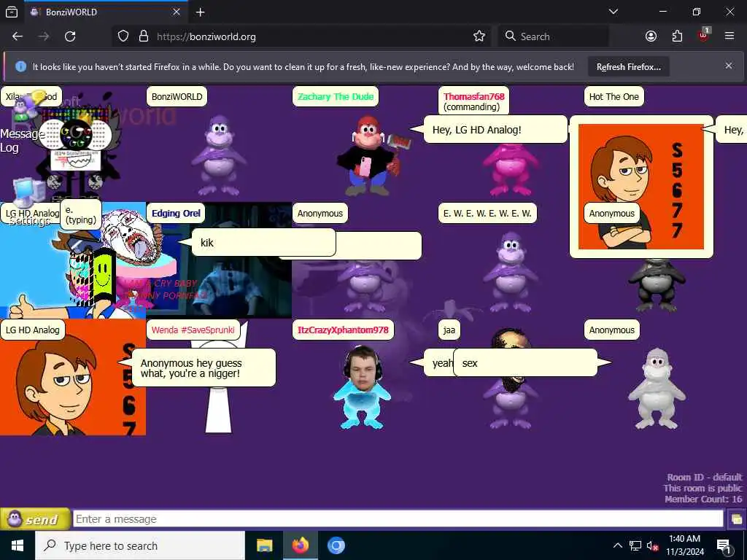
Task: Click the Edging Orel name tag
Action: click(x=176, y=214)
